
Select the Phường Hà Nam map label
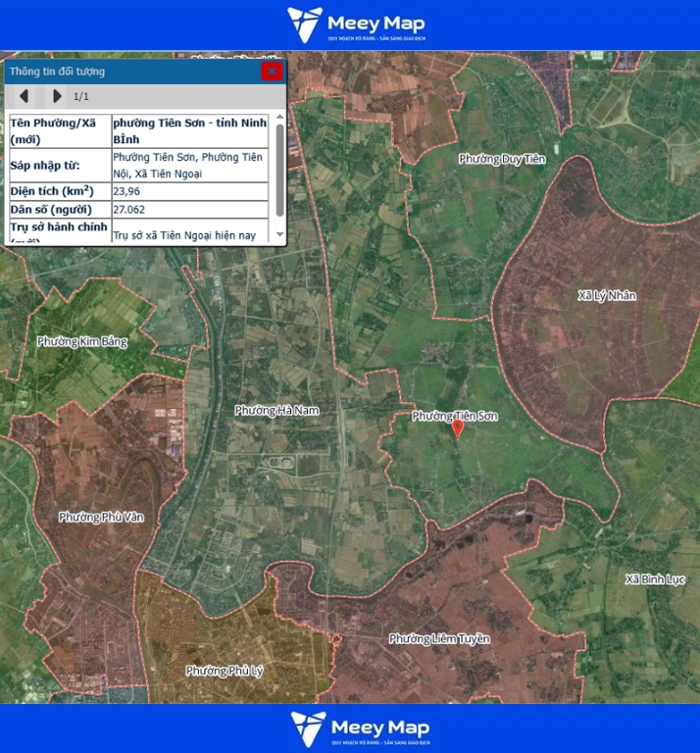tap(277, 411)
